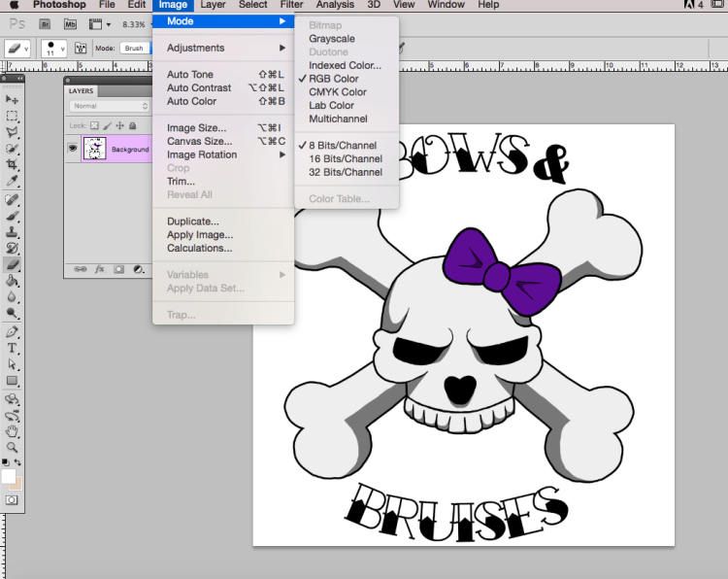Toggle lock position
This screenshot has height=579, width=728.
[119, 125]
